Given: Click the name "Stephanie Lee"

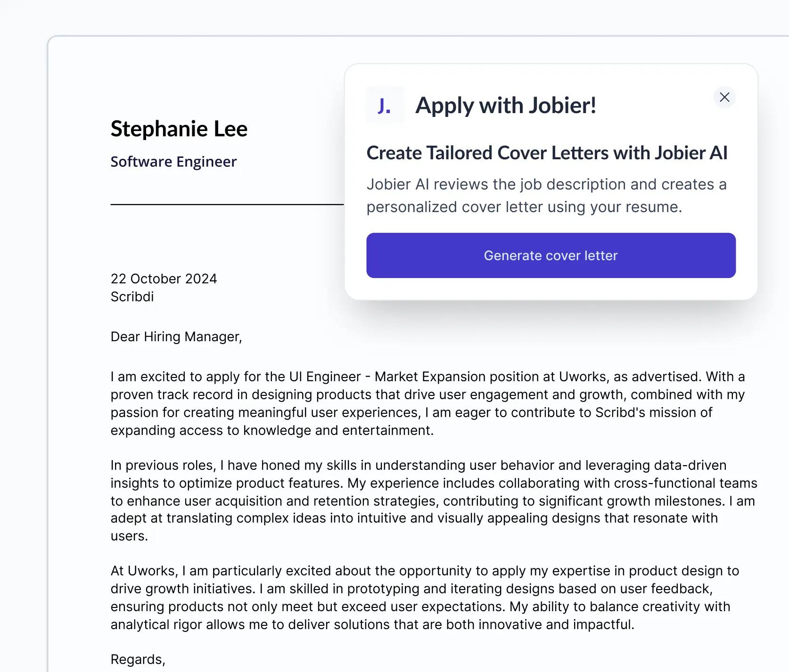Looking at the screenshot, I should (179, 128).
